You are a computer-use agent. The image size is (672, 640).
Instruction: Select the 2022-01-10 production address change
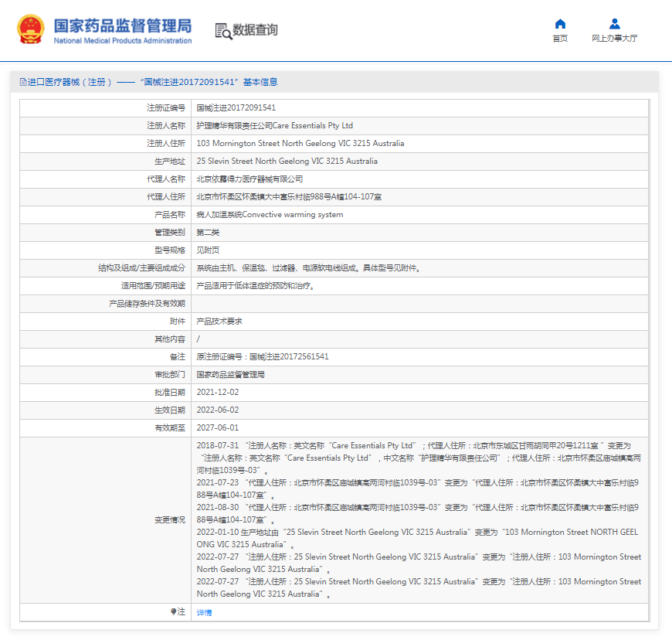point(417,538)
